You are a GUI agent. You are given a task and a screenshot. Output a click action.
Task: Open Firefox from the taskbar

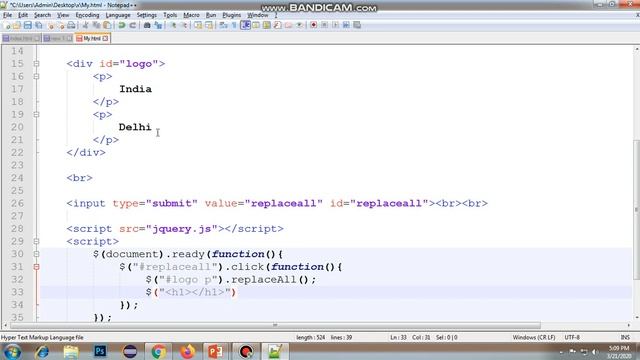tap(187, 351)
